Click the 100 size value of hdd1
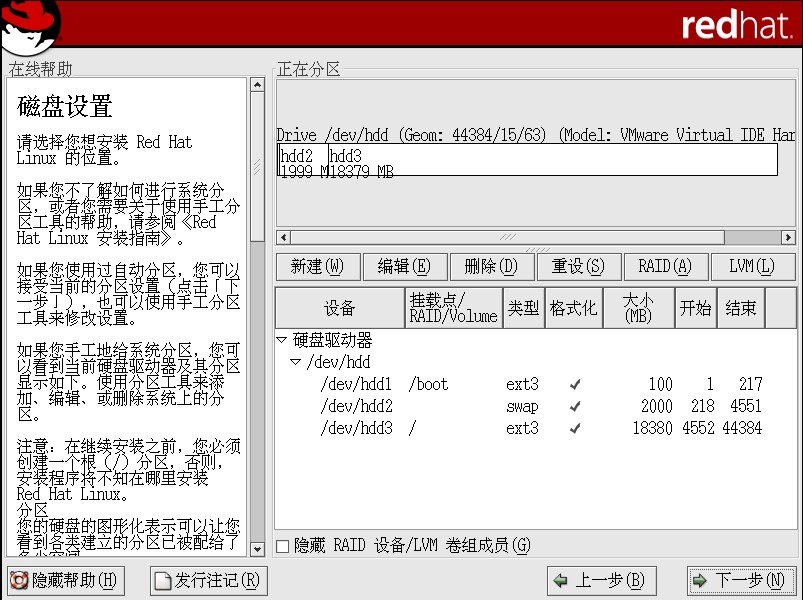 661,384
